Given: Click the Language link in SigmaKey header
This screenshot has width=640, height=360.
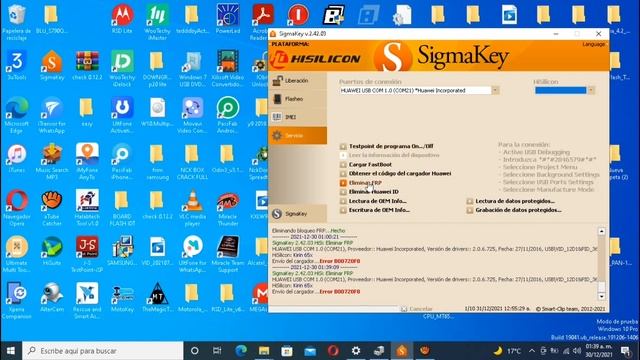Looking at the screenshot, I should pos(593,44).
